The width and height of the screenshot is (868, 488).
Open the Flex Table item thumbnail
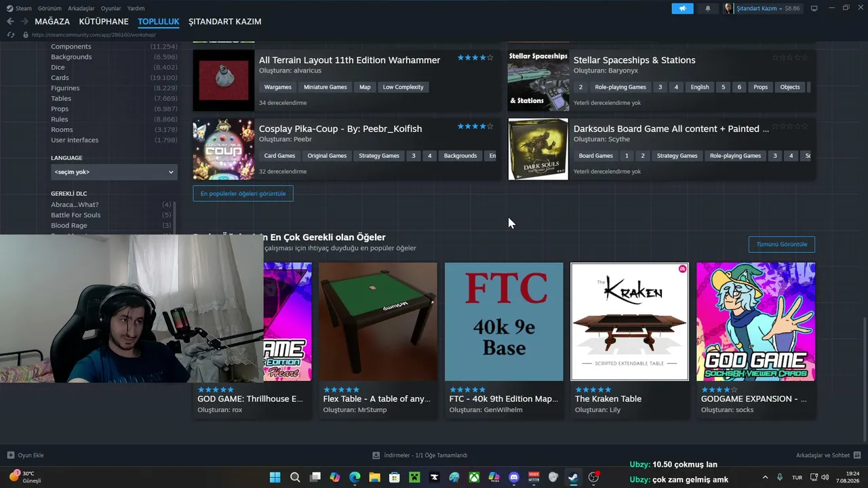378,322
